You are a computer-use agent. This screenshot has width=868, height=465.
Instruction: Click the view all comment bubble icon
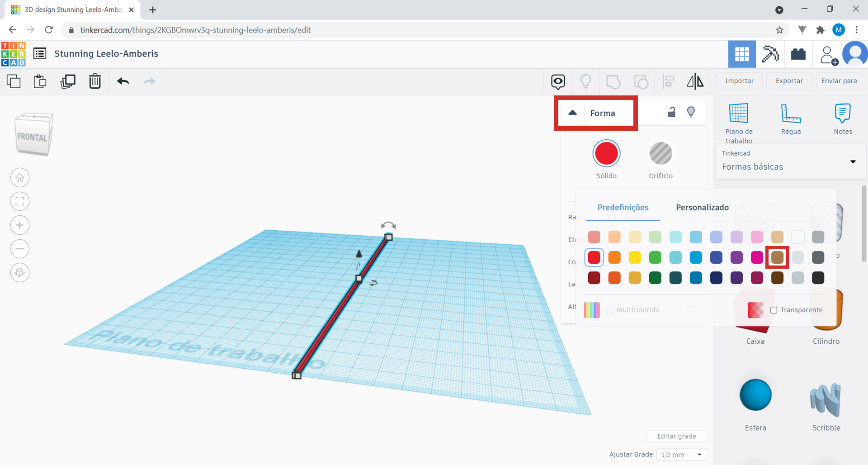pos(558,82)
